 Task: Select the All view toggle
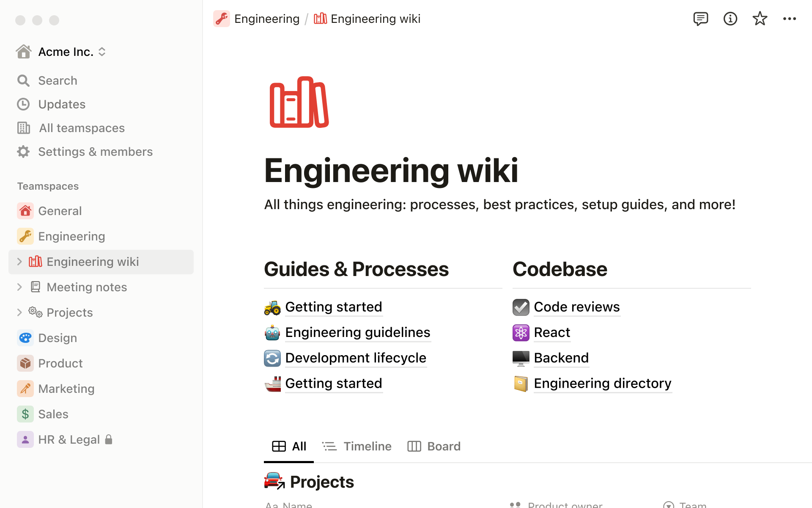coord(289,446)
